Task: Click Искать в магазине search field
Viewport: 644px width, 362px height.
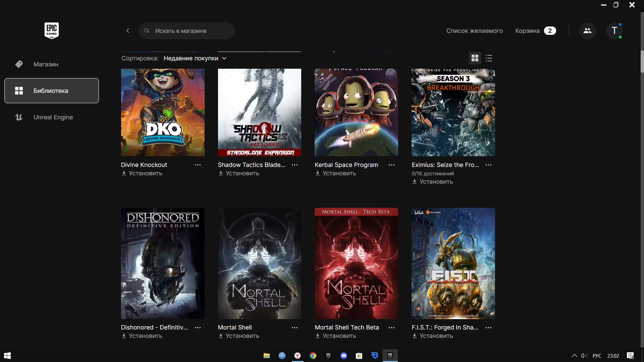Action: pos(186,31)
